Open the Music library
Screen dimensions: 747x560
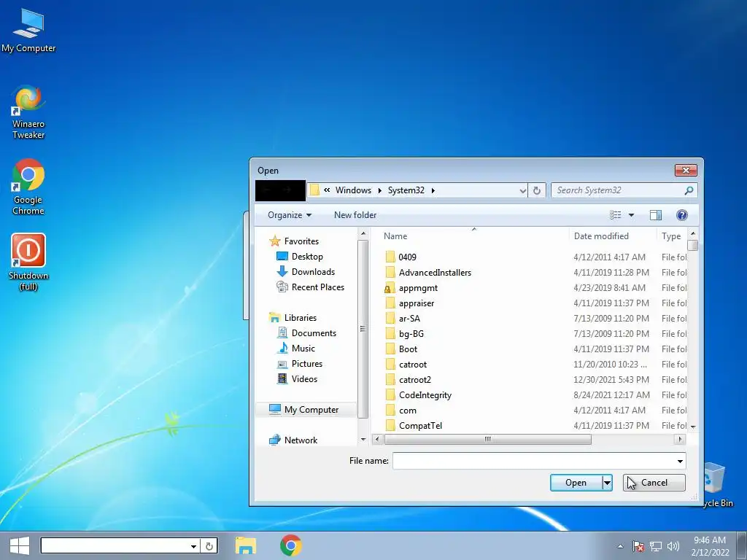tap(296, 348)
